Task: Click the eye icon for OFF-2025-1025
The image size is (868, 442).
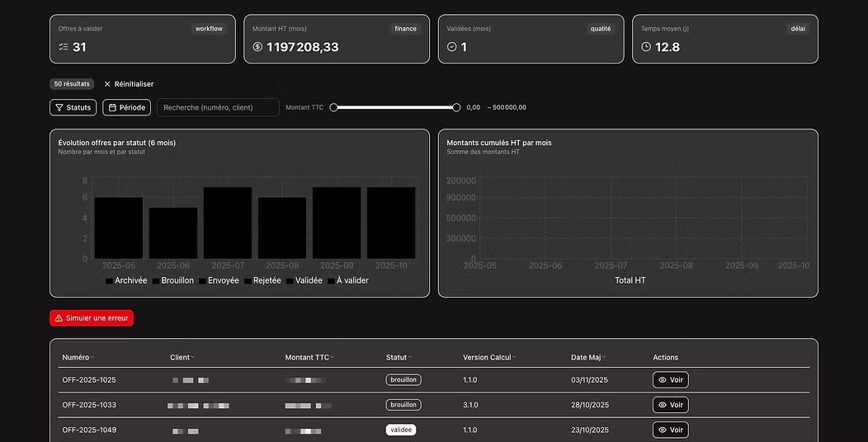Action: [663, 380]
